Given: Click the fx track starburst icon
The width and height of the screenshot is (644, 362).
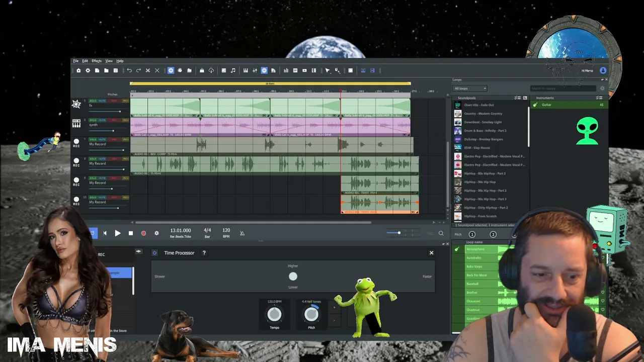Looking at the screenshot, I should [x=76, y=104].
